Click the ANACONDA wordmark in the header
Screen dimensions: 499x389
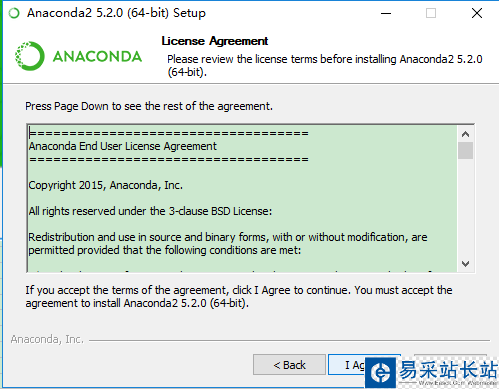point(97,56)
